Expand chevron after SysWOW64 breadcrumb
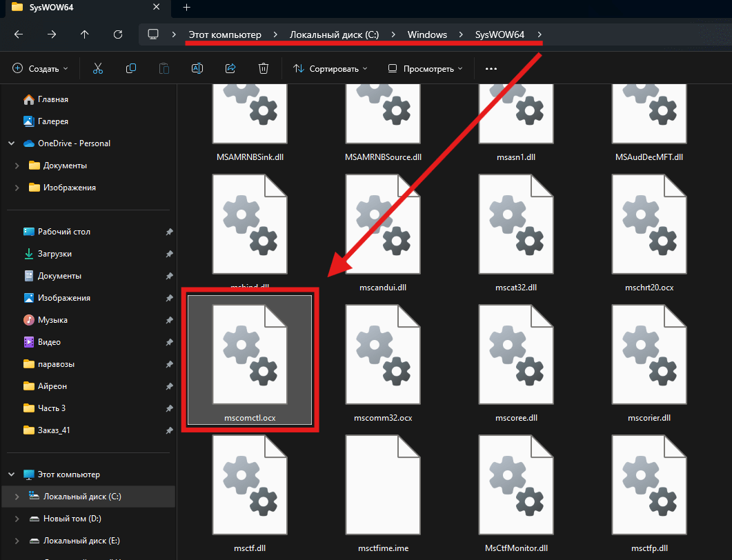The width and height of the screenshot is (732, 560). click(540, 34)
